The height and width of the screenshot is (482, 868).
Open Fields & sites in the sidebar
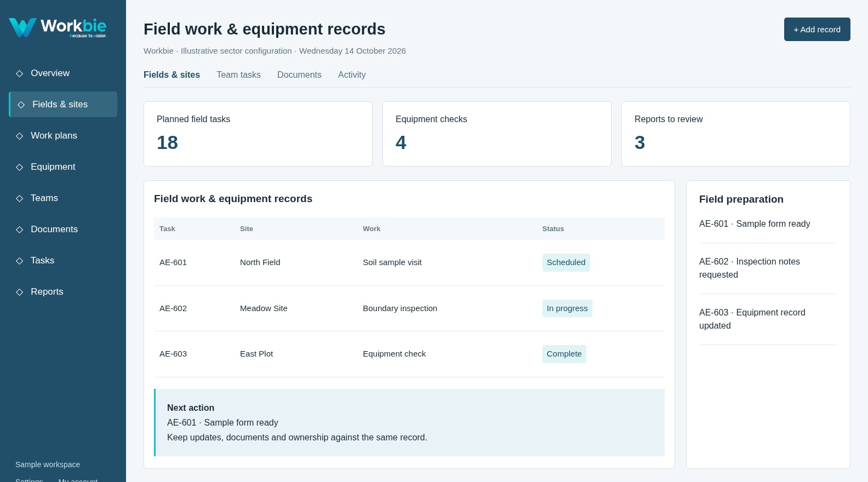pyautogui.click(x=63, y=104)
